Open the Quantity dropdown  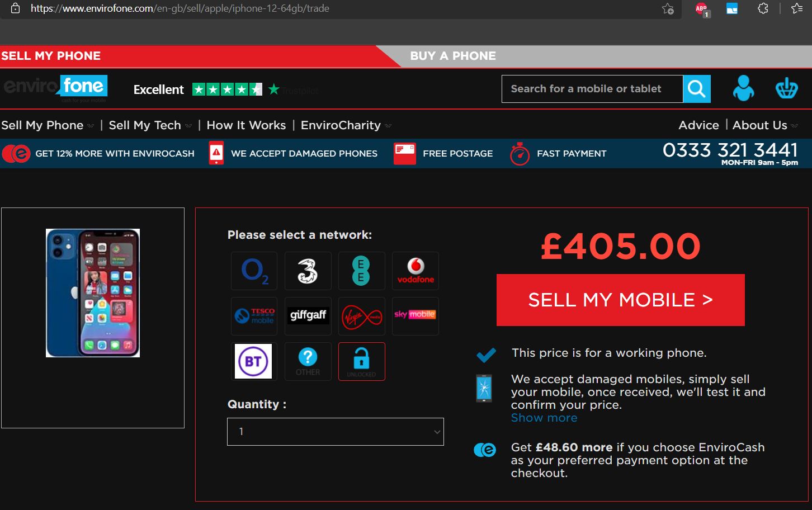[x=336, y=432]
